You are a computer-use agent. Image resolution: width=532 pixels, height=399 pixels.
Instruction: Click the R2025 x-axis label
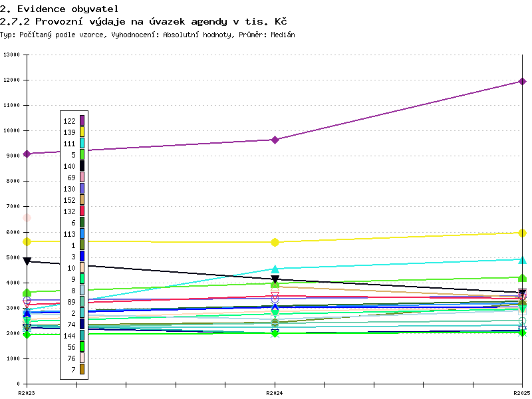(x=521, y=393)
